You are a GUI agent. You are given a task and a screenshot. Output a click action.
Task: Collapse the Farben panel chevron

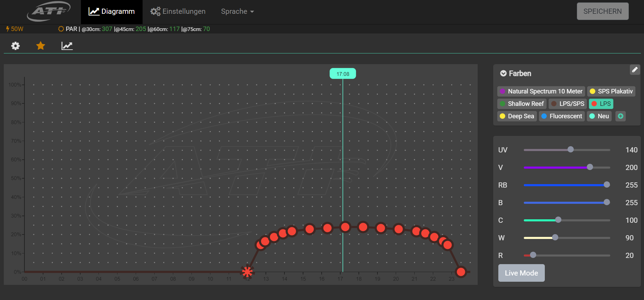503,73
